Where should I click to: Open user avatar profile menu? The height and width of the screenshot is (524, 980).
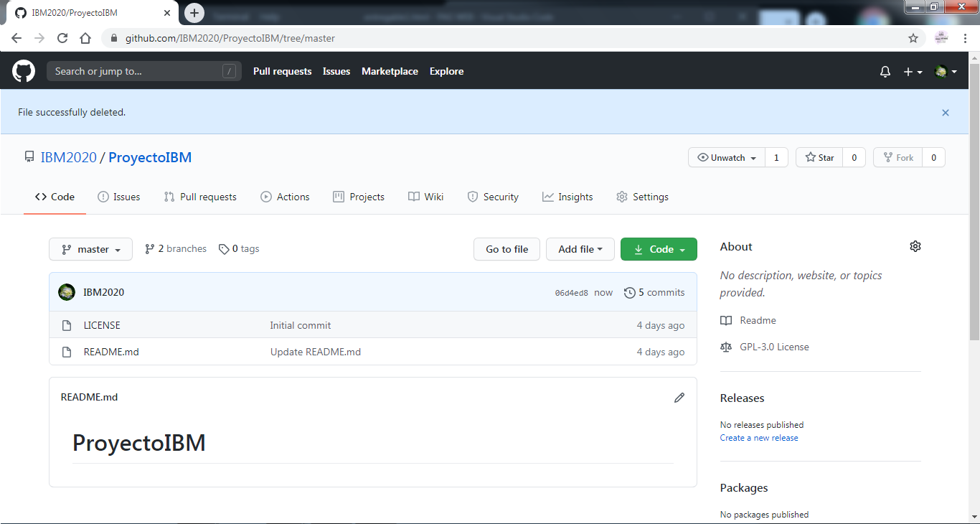click(946, 72)
